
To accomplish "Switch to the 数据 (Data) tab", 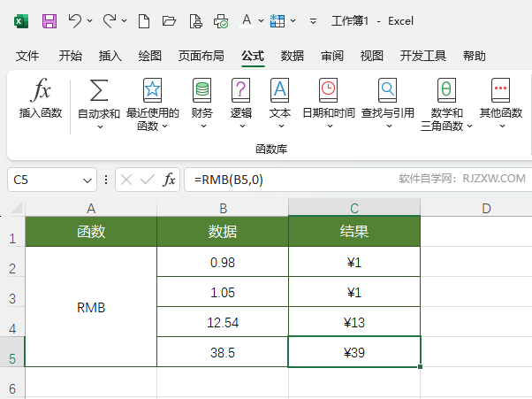I will tap(293, 56).
